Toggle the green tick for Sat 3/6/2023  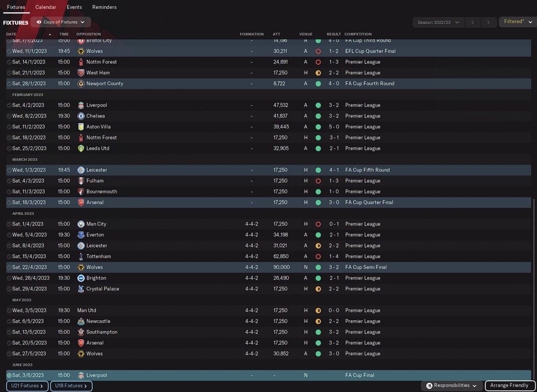tap(9, 375)
